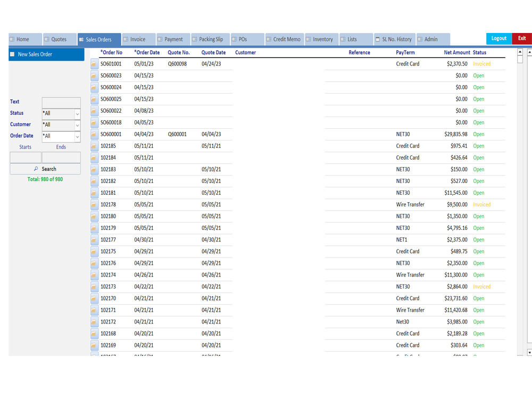Image resolution: width=532 pixels, height=399 pixels.
Task: Open folder icon for order 102173
Action: coord(94,287)
